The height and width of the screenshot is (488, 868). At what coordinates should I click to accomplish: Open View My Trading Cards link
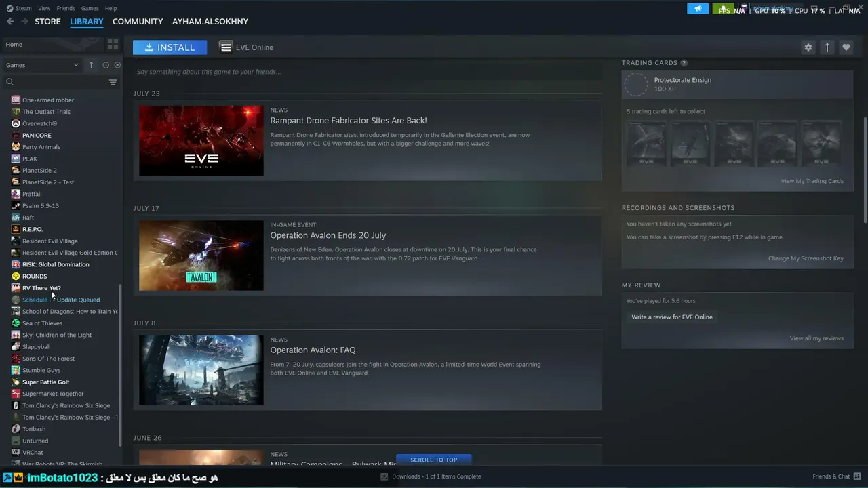click(812, 181)
